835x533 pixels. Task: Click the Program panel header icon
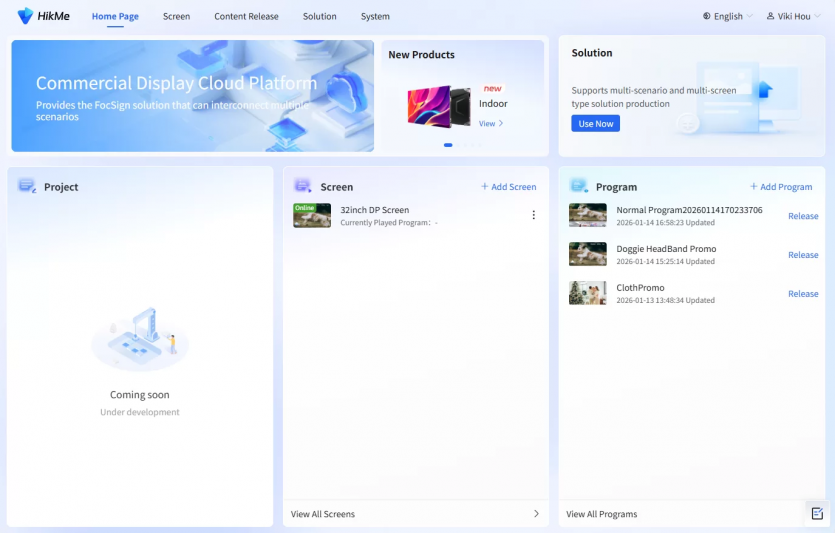point(578,186)
